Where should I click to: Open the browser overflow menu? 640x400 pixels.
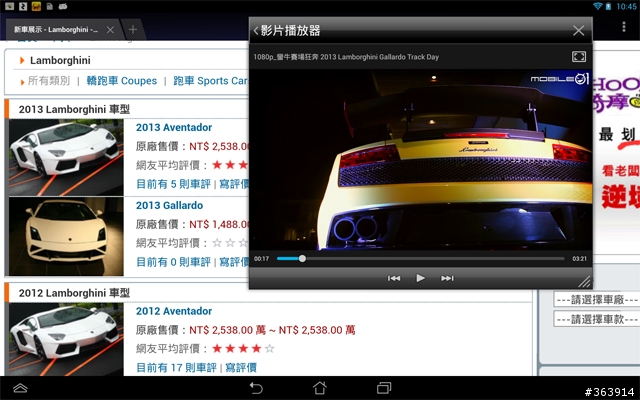pos(624,27)
